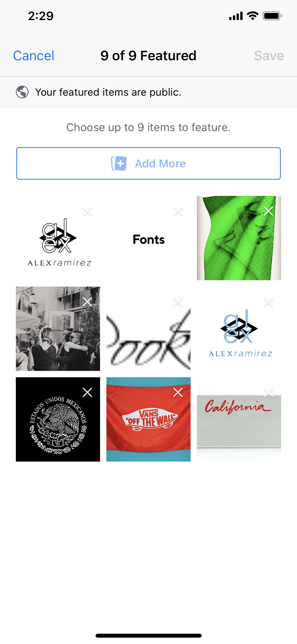The image size is (297, 644).
Task: Remove the Fonts featured item
Action: [178, 211]
